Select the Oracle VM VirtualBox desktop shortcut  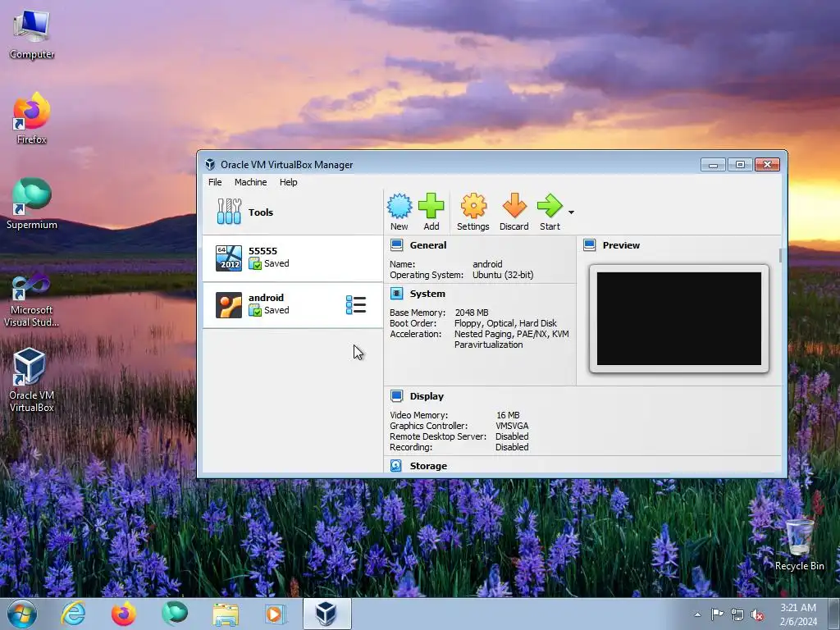tap(32, 381)
